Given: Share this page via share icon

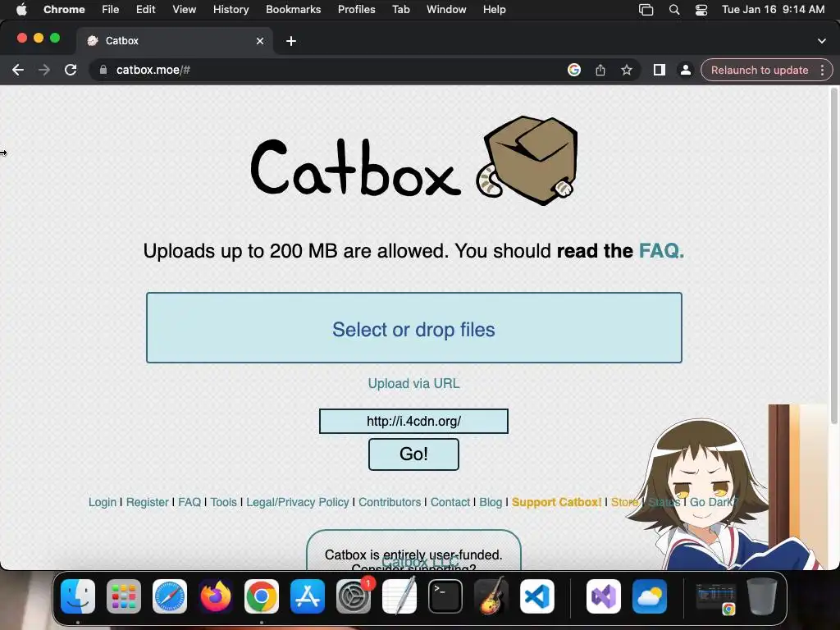Looking at the screenshot, I should coord(600,70).
